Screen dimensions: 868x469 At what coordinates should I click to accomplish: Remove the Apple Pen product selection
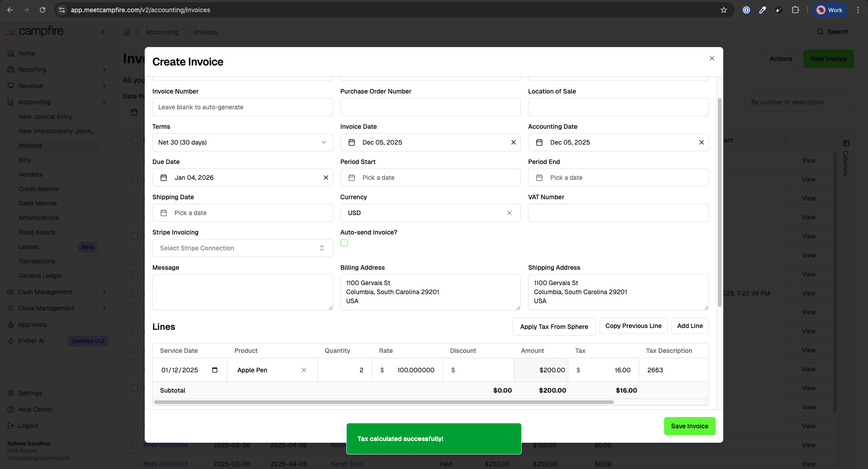(x=304, y=370)
